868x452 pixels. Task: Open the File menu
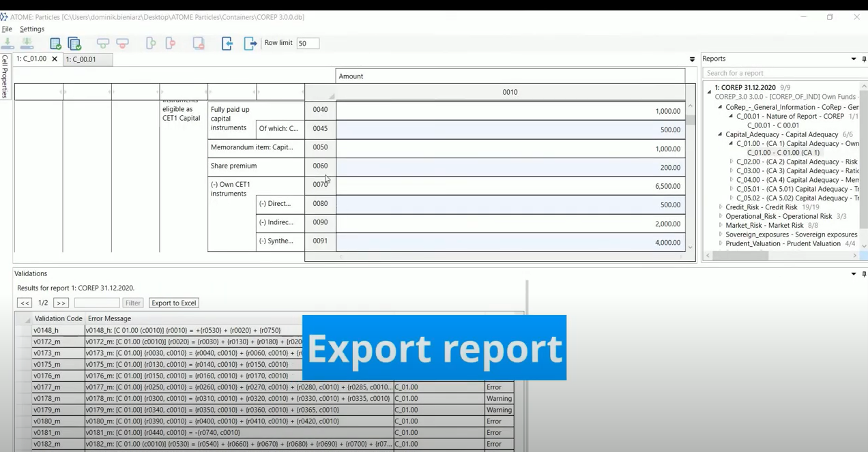coord(7,29)
